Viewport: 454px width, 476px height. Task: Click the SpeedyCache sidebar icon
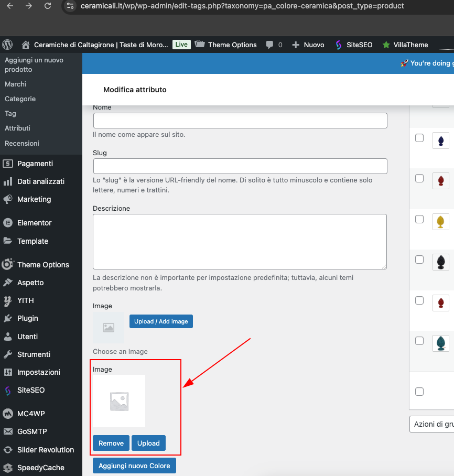click(x=8, y=468)
